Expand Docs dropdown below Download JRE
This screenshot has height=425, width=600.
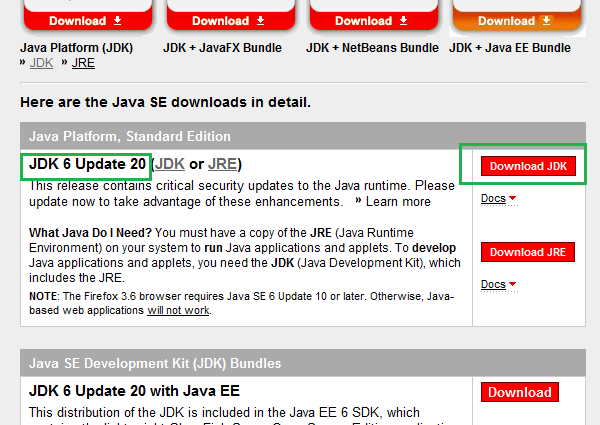coord(499,285)
